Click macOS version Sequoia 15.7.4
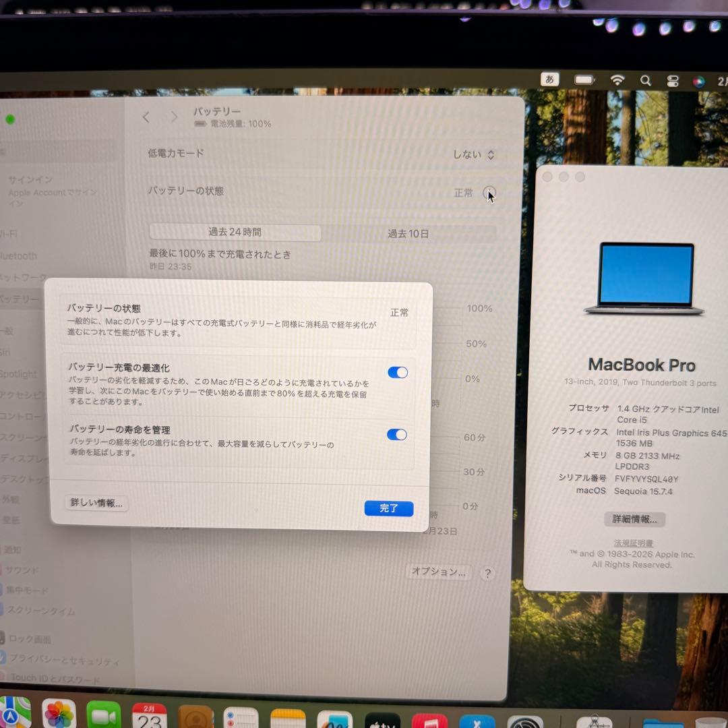 (x=643, y=491)
